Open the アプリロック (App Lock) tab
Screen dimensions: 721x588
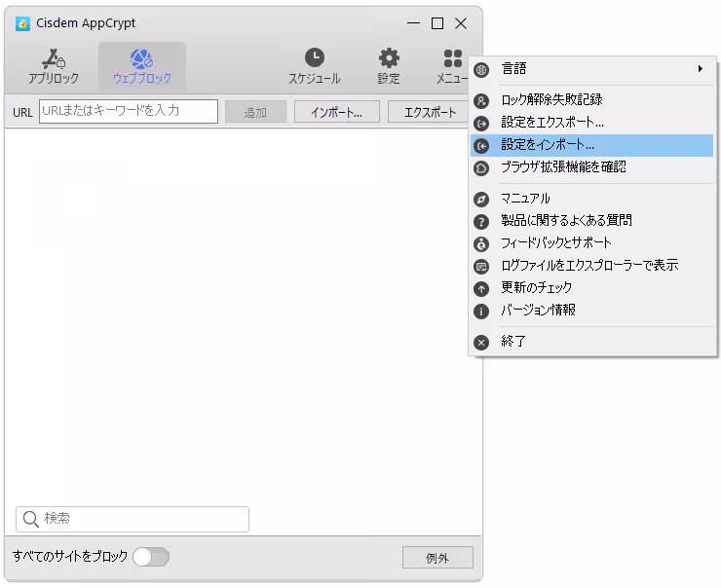54,67
